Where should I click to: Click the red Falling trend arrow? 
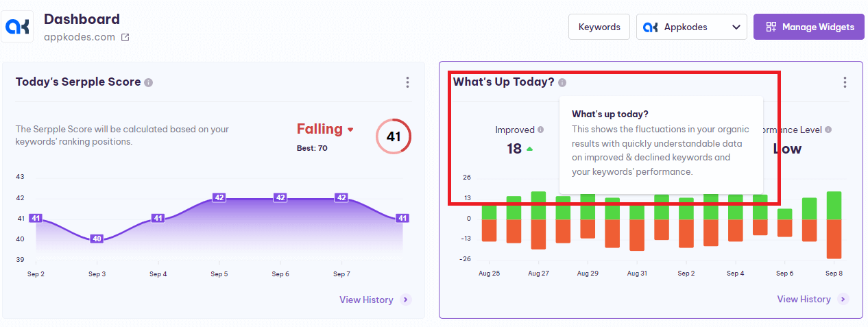[x=350, y=130]
